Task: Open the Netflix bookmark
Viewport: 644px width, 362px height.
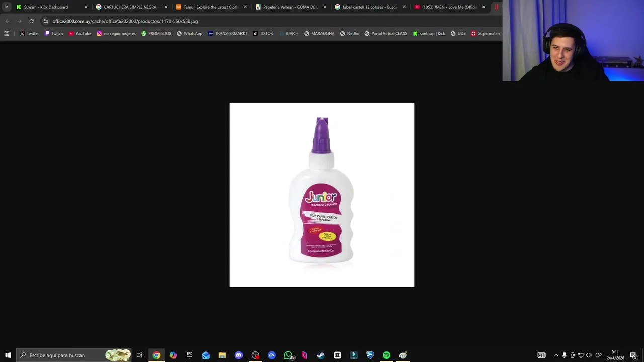Action: pos(349,34)
